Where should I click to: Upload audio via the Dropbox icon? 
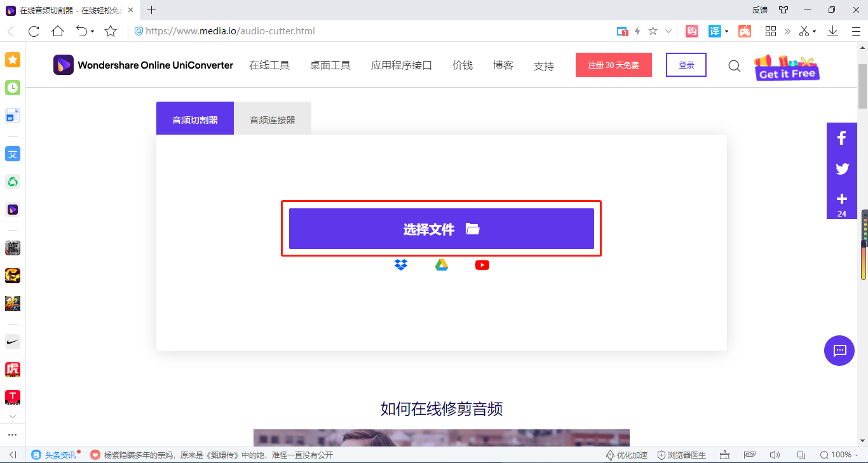pyautogui.click(x=400, y=265)
